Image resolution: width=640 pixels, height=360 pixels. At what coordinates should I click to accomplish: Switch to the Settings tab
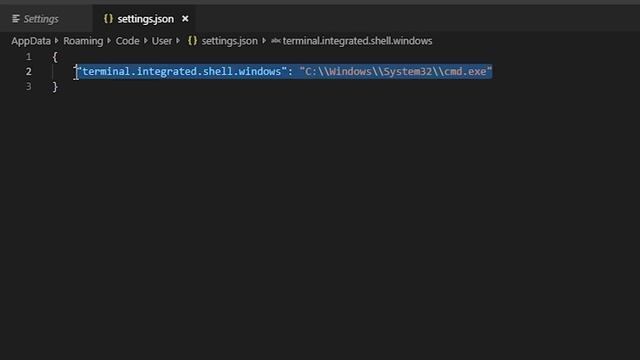[41, 19]
